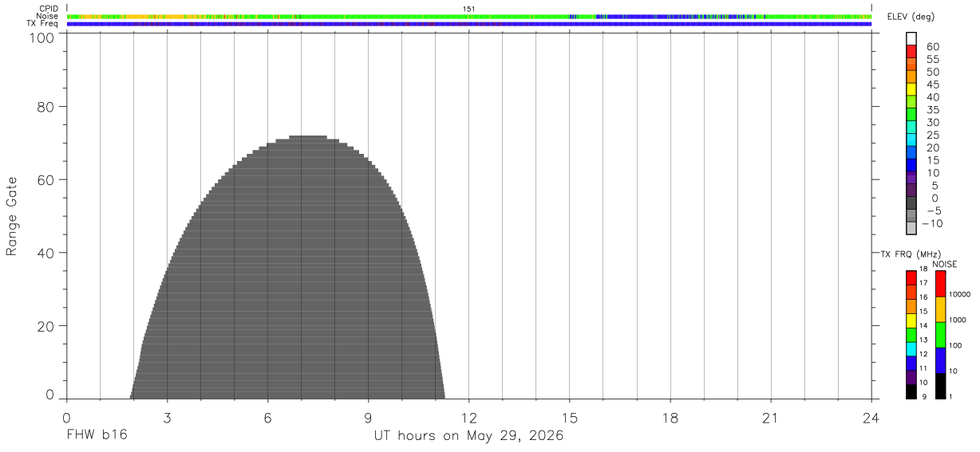Choose the cyan 20–25 swatch in ELEV colorbar
The width and height of the screenshot is (980, 452).
911,140
